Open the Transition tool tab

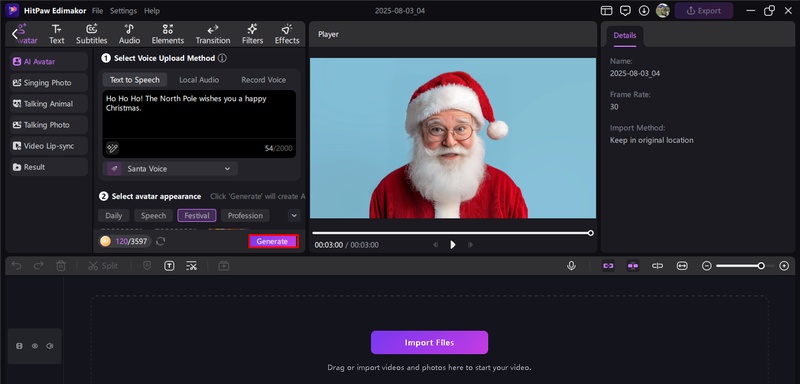click(x=213, y=34)
